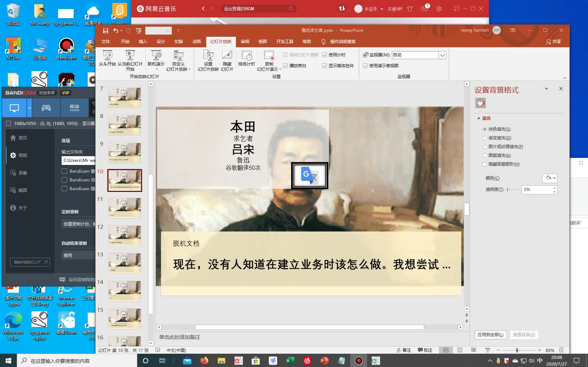Select Bandicam HDMI device recording mode
The height and width of the screenshot is (367, 588).
pos(74,108)
